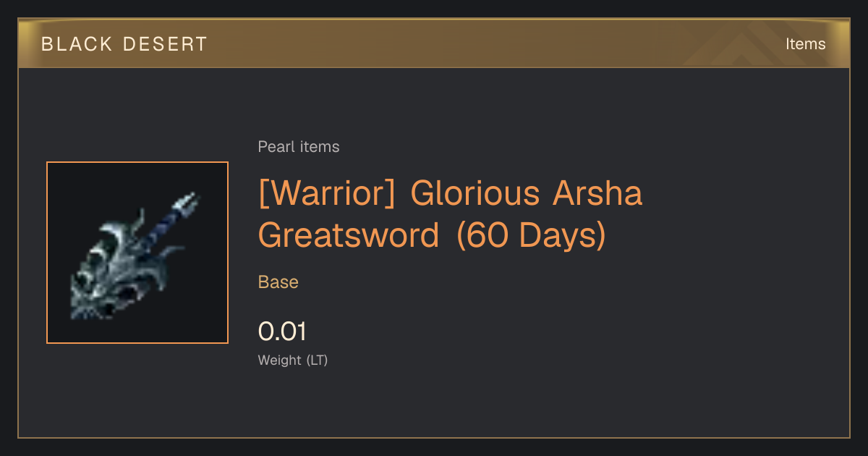Viewport: 868px width, 456px height.
Task: Click the Arsha Greatsword item icon
Action: [x=137, y=253]
